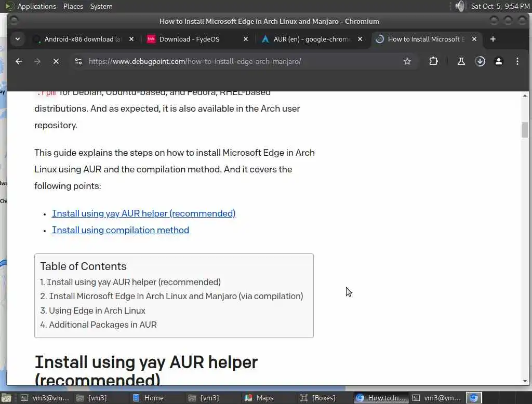The image size is (532, 404).
Task: Open the Extensions puzzle icon
Action: pos(433,61)
